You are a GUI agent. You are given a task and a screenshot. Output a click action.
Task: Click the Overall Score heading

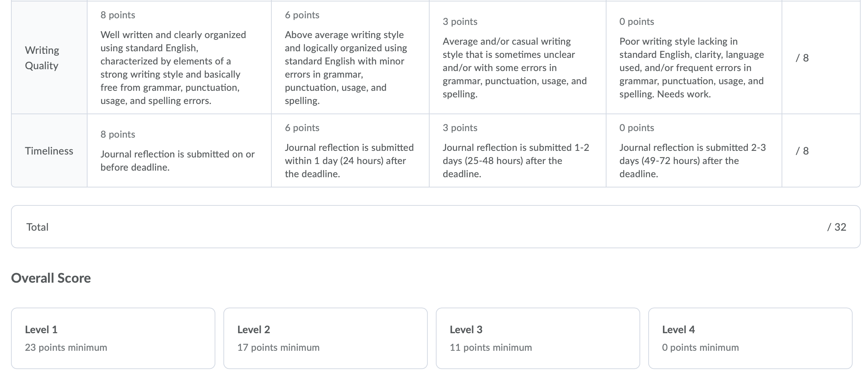click(51, 278)
